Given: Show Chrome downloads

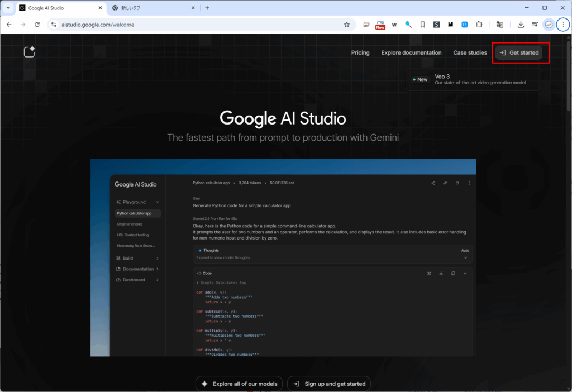Looking at the screenshot, I should pos(521,25).
